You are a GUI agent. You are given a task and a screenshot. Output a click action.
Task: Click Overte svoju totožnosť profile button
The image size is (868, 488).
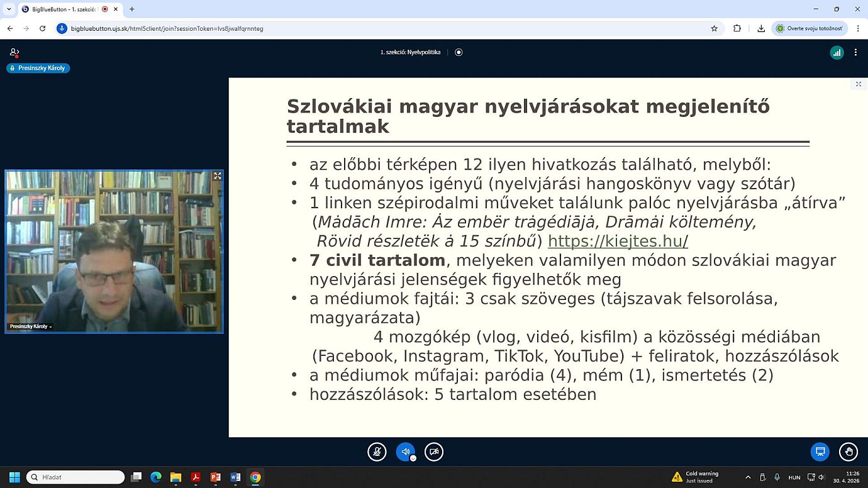point(810,28)
